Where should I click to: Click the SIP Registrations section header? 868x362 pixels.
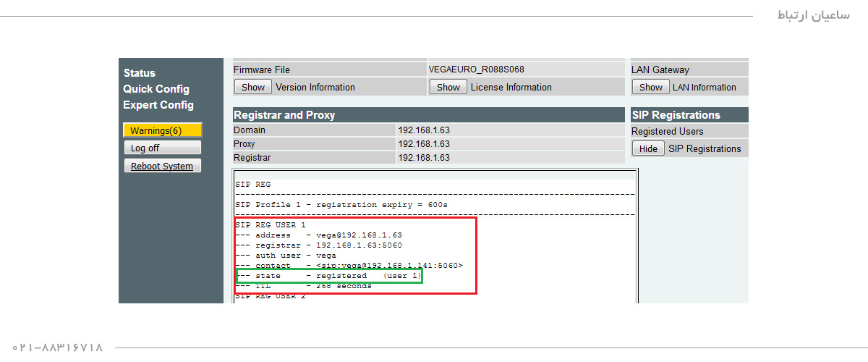pos(676,115)
